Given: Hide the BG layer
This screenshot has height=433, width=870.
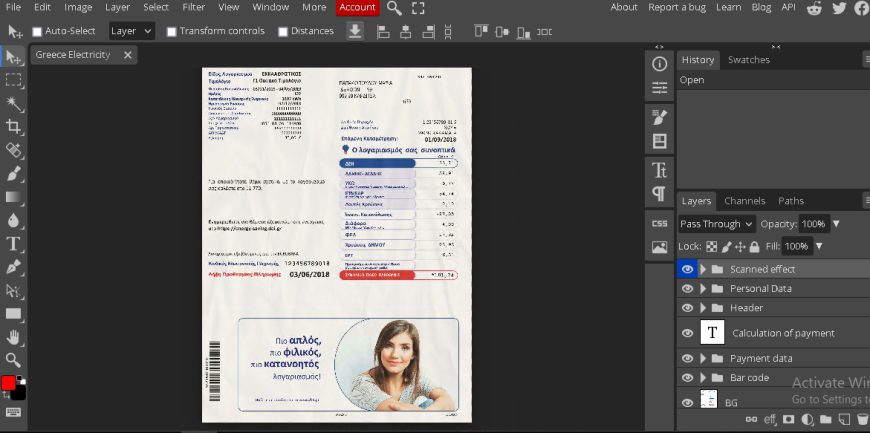Looking at the screenshot, I should (x=687, y=403).
